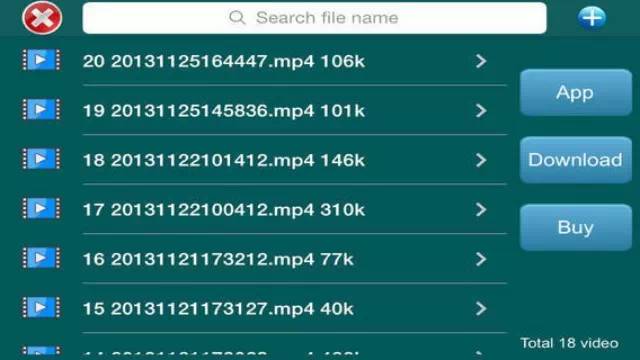Add a new item with the blue plus icon
640x360 pixels.
tap(591, 18)
